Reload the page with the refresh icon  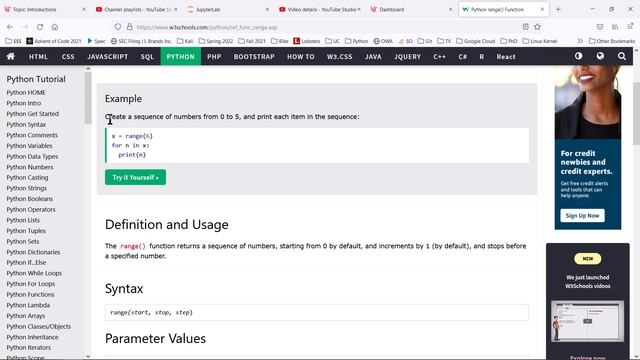(x=40, y=27)
